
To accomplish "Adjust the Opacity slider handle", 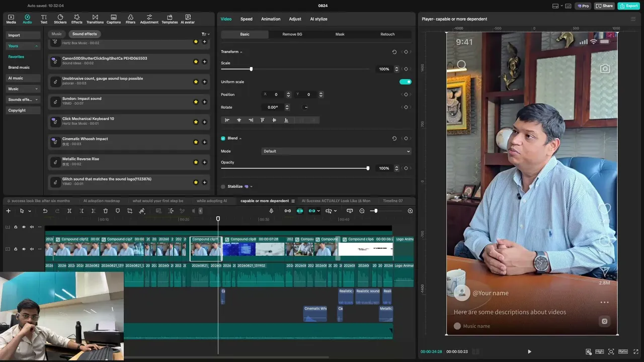I will pyautogui.click(x=368, y=168).
